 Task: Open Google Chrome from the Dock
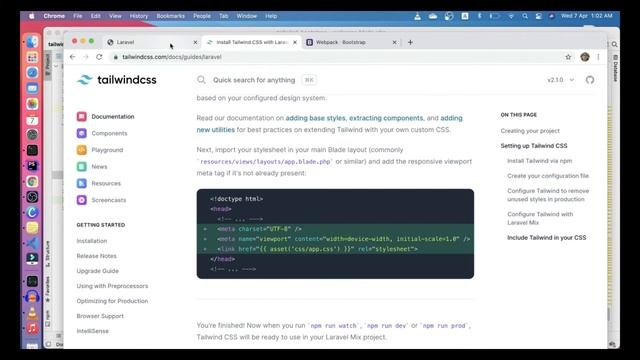point(32,181)
